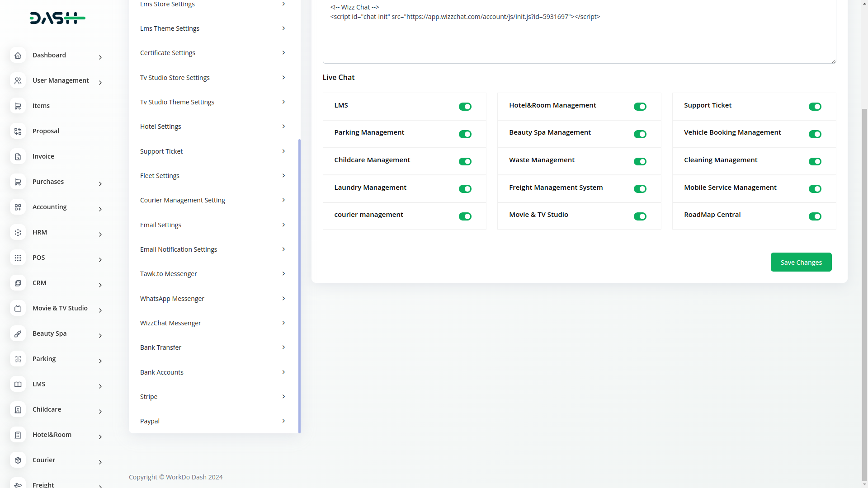The width and height of the screenshot is (868, 488).
Task: Click the Save Changes button
Action: point(801,262)
